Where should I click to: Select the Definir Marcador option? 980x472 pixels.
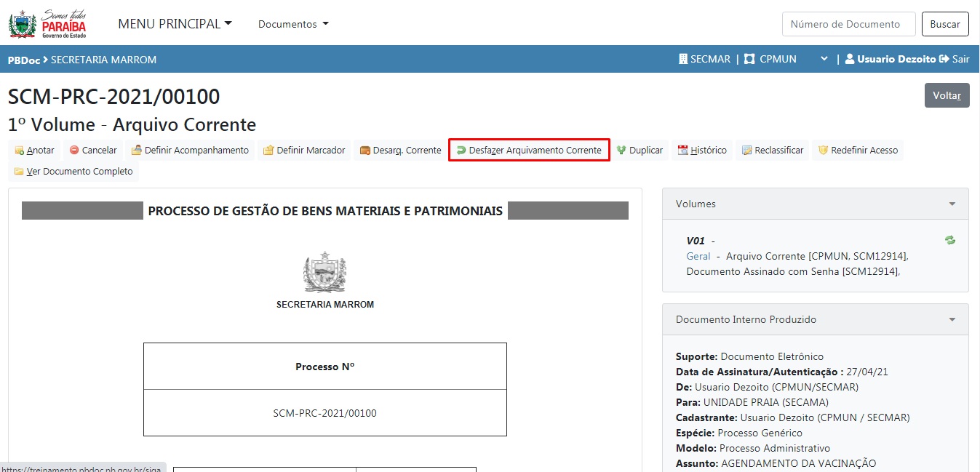coord(304,151)
